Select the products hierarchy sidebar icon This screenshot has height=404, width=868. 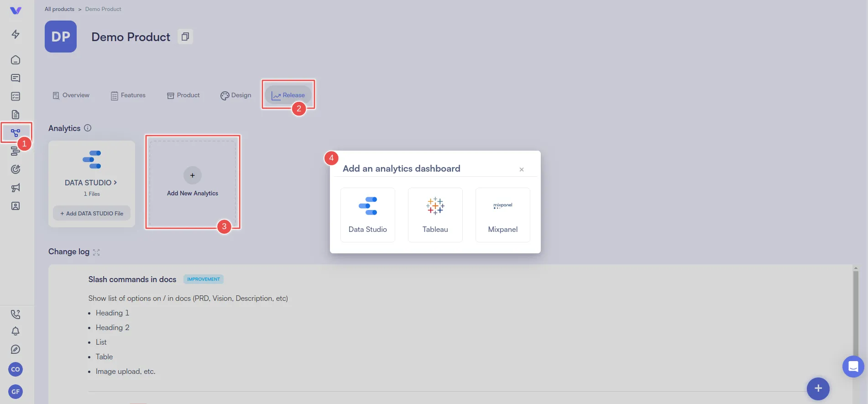[x=16, y=133]
